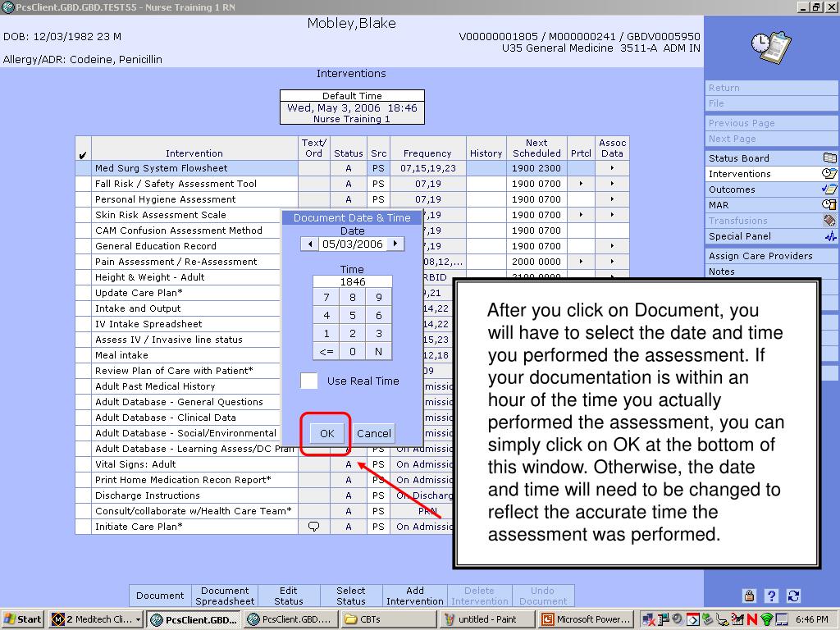Open the Windows Start menu
The width and height of the screenshot is (840, 630).
(x=22, y=619)
